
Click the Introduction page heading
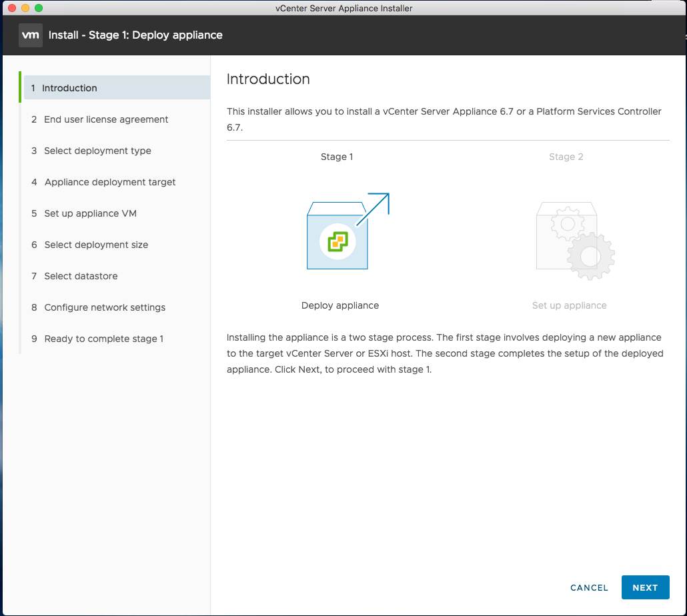click(x=268, y=79)
